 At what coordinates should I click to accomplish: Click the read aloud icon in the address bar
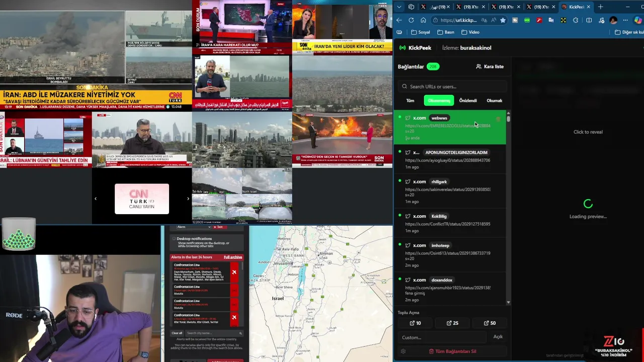tap(493, 20)
